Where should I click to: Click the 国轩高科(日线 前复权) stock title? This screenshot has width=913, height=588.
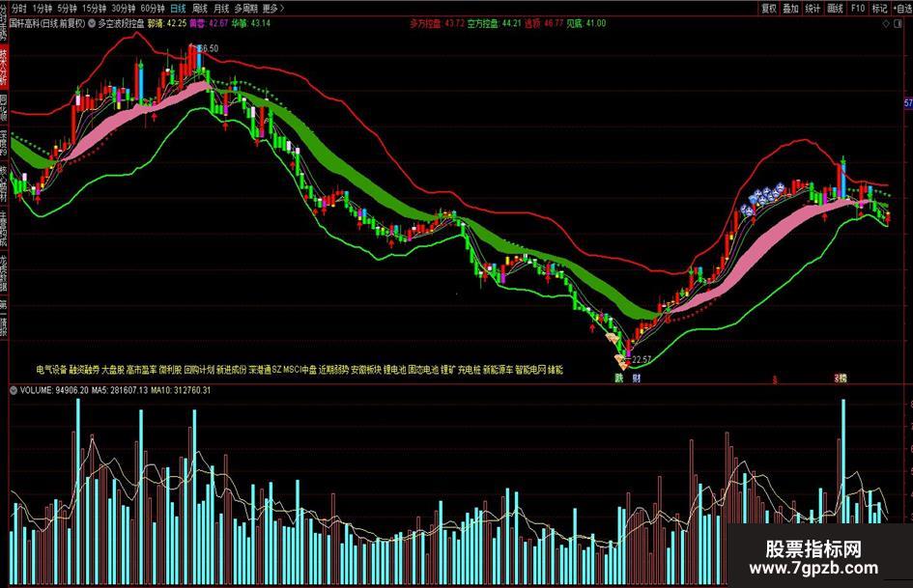47,24
